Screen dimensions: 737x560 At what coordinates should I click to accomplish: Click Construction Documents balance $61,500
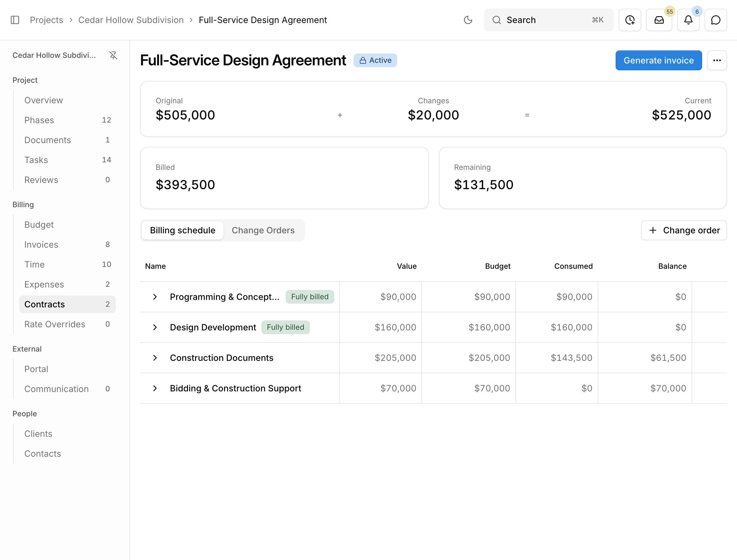[668, 358]
